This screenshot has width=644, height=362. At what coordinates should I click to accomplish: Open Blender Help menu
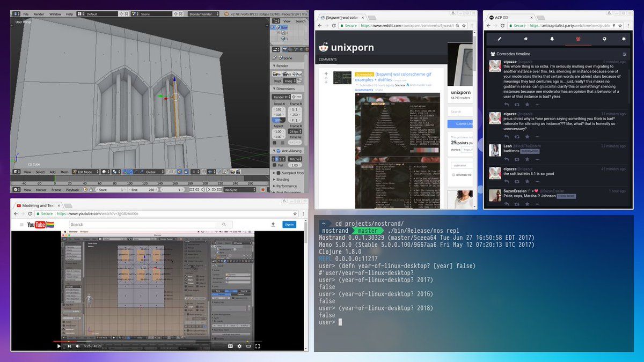point(69,13)
